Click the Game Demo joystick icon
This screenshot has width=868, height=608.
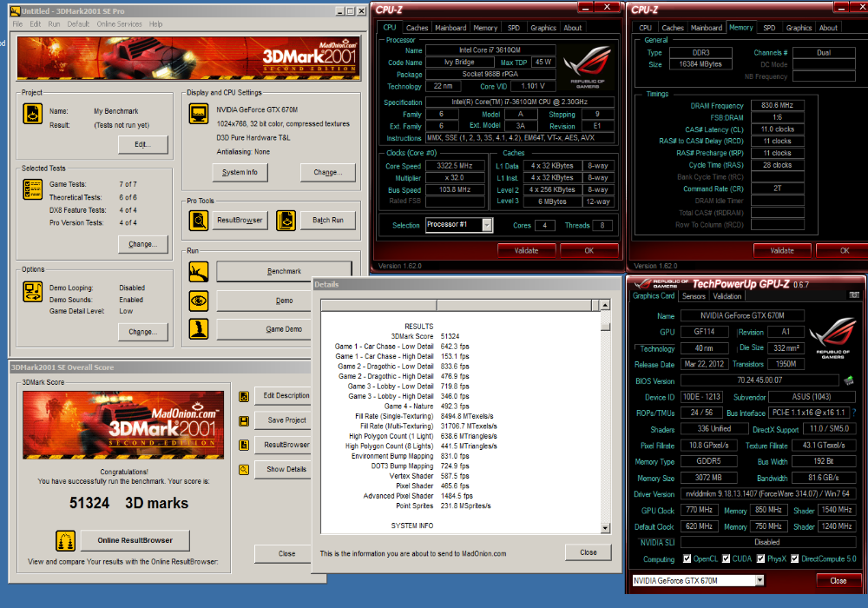[x=199, y=329]
